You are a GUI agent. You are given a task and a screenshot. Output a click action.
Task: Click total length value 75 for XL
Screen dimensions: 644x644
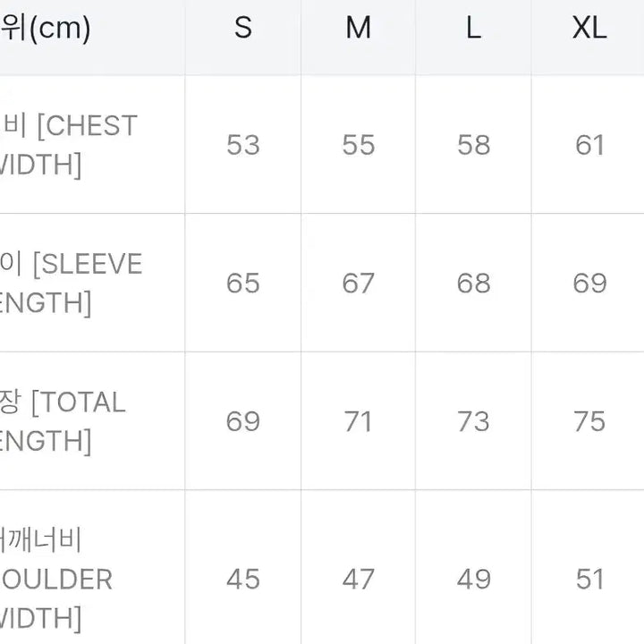pyautogui.click(x=589, y=421)
